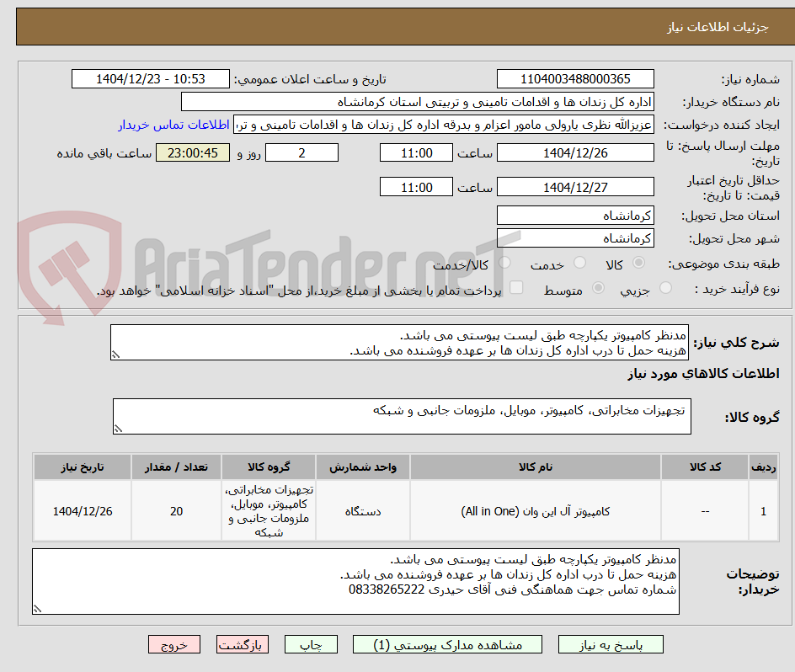Viewport: 795px width, 672px height.
Task: Select the کالا radio button
Action: tap(639, 262)
